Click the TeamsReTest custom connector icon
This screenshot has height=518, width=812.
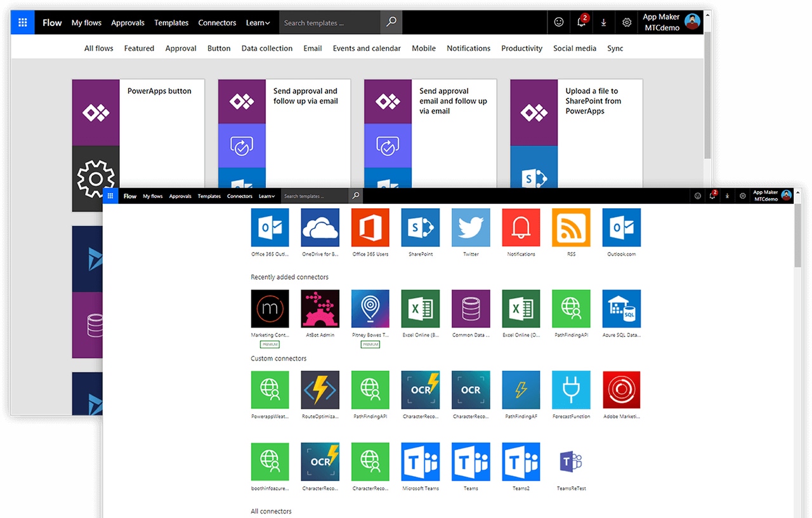click(571, 462)
